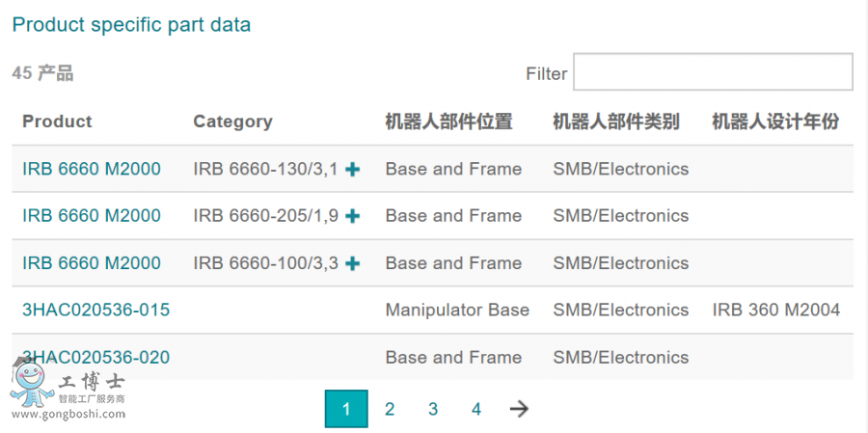The height and width of the screenshot is (433, 868).
Task: Sort by the Category column header
Action: click(232, 122)
